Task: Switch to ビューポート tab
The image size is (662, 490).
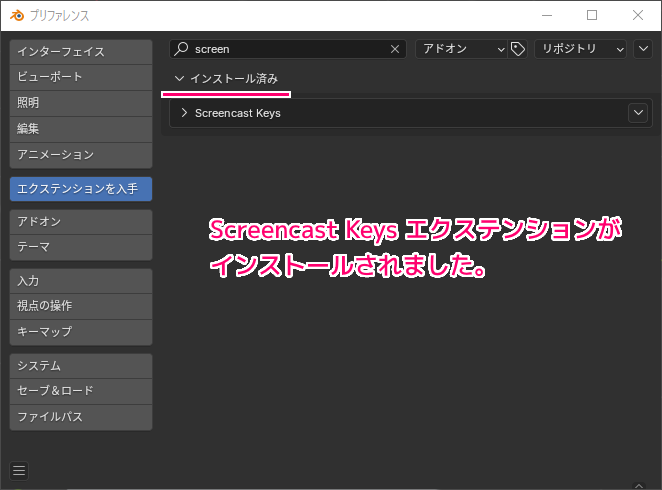Action: tap(81, 77)
